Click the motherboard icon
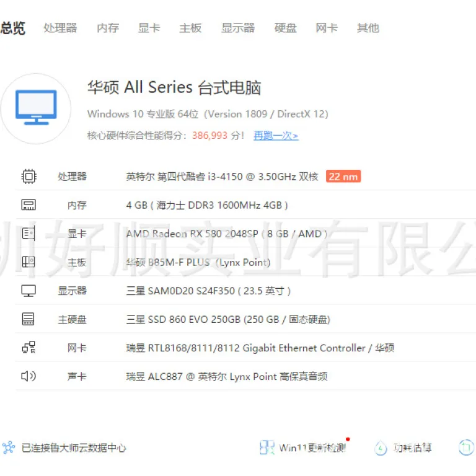 [29, 262]
